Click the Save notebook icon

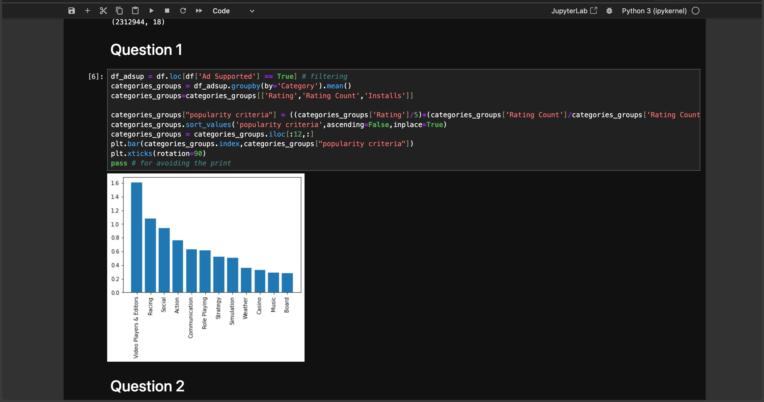[71, 10]
